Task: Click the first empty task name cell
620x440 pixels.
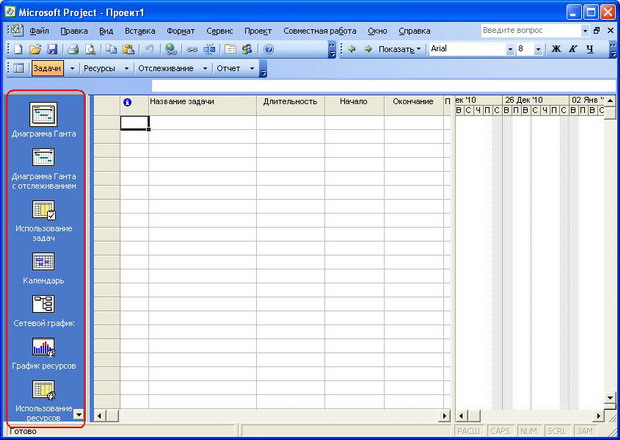Action: [x=202, y=123]
